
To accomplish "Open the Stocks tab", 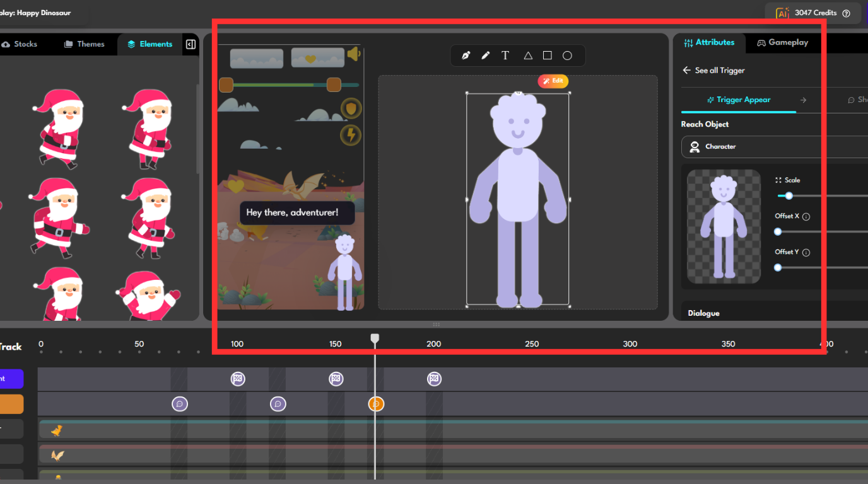I will [x=19, y=44].
